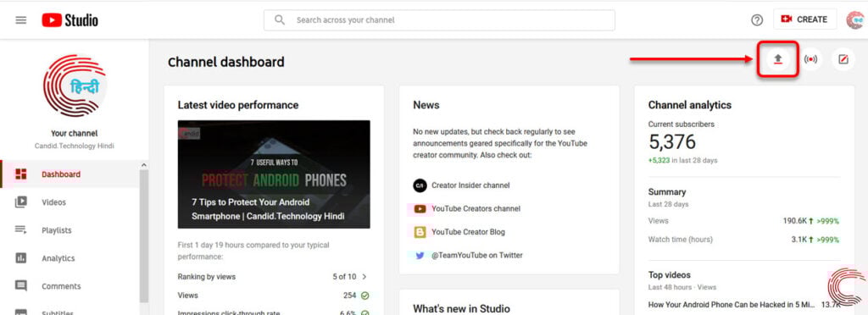Open the account avatar in top bar
Screen dimensions: 868x315
click(x=856, y=19)
